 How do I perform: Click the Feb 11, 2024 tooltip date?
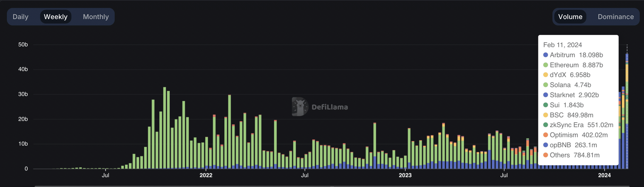563,45
